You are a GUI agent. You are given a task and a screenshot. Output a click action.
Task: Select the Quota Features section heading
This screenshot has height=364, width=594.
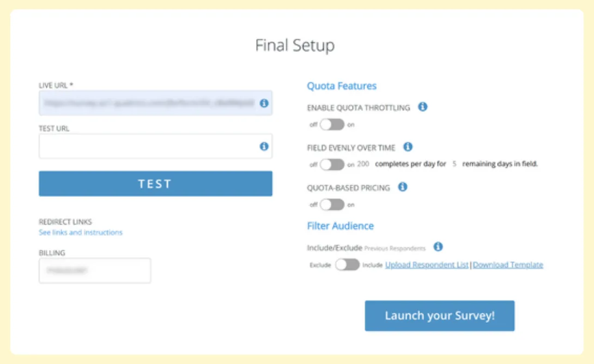tap(341, 86)
